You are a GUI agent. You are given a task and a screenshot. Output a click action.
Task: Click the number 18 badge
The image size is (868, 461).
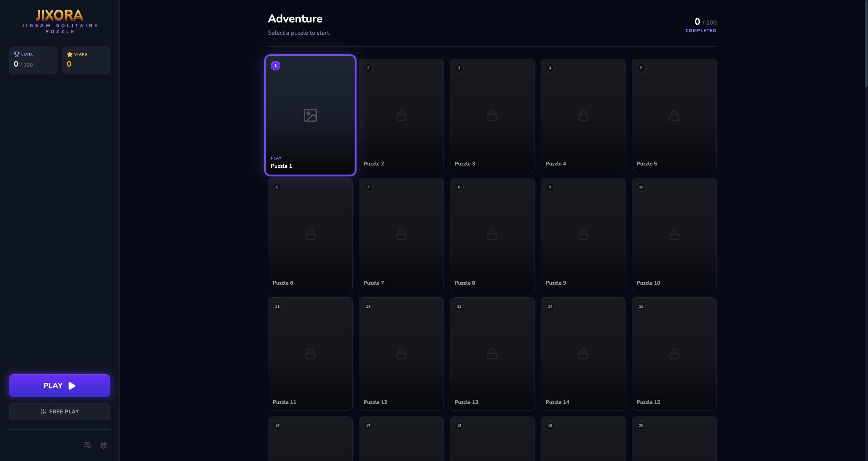pos(459,426)
